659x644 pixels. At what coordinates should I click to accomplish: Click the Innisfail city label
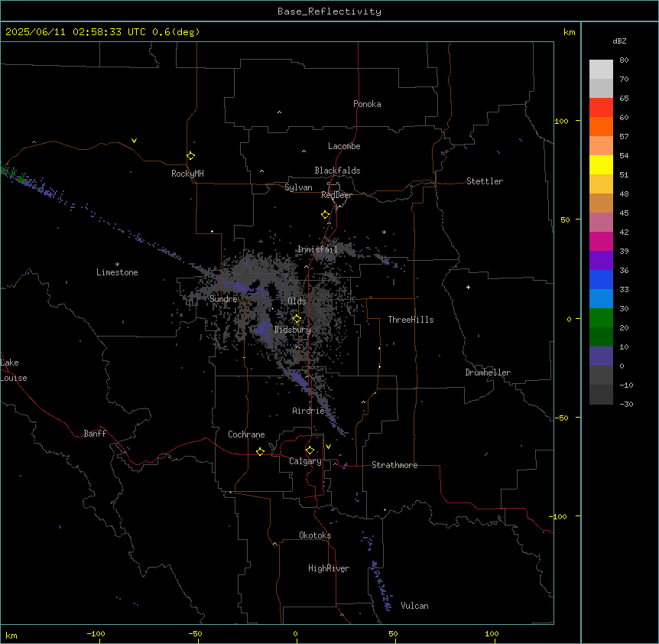pyautogui.click(x=318, y=249)
